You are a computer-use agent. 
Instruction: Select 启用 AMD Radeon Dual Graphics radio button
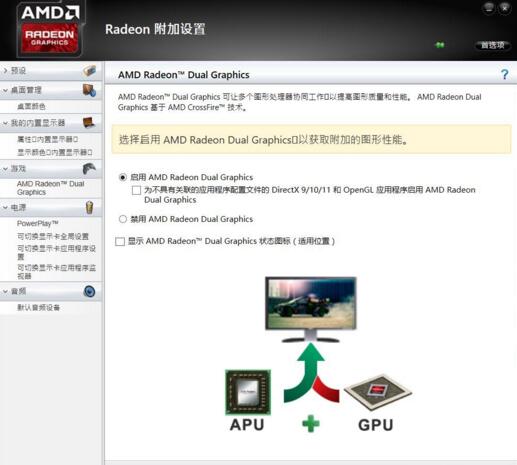pos(123,177)
